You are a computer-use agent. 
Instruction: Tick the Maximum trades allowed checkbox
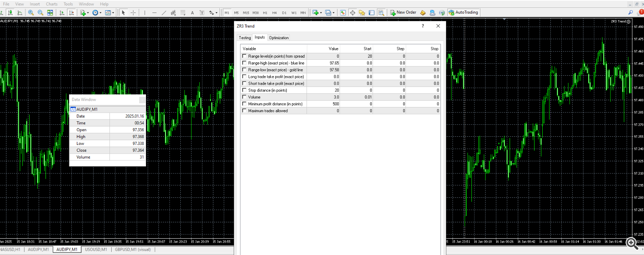[x=245, y=111]
